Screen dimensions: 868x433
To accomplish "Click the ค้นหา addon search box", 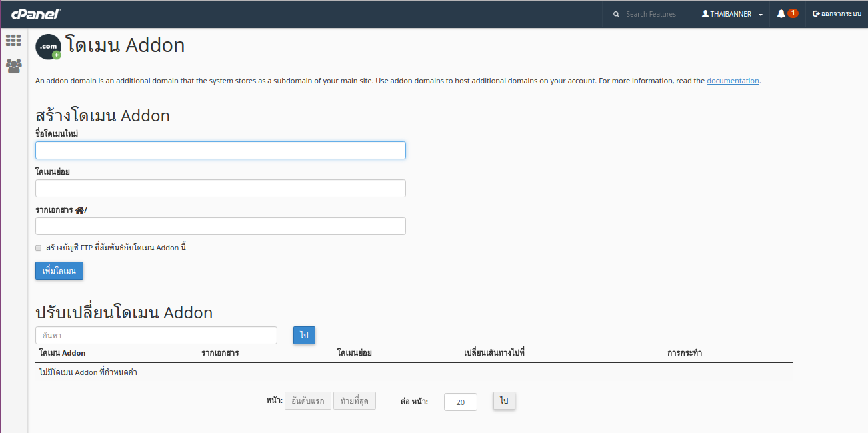I will [x=156, y=336].
